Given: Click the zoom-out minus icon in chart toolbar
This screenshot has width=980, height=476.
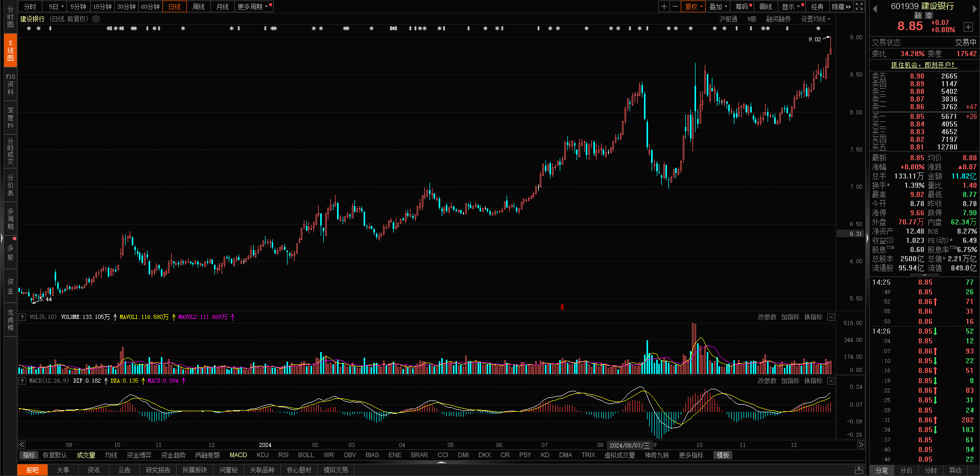Looking at the screenshot, I should 675,7.
